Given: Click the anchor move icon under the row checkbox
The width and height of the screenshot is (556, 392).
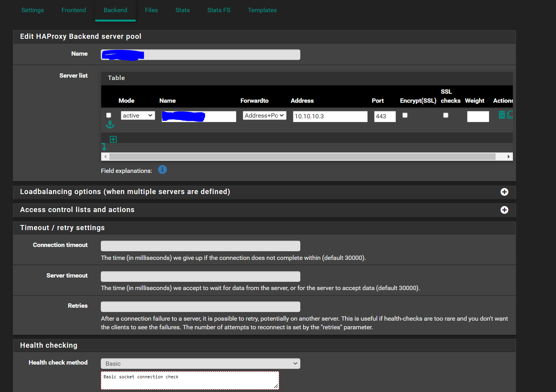Looking at the screenshot, I should pos(110,125).
